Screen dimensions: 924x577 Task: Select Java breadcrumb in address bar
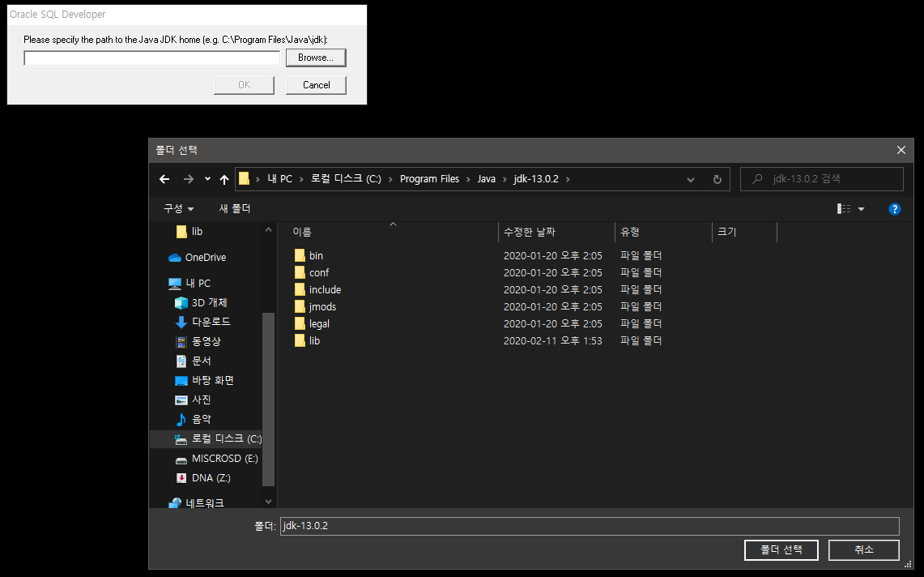tap(486, 179)
